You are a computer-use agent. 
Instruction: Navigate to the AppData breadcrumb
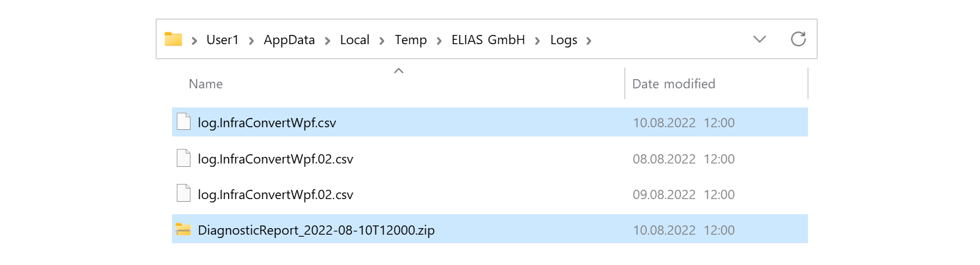(289, 40)
